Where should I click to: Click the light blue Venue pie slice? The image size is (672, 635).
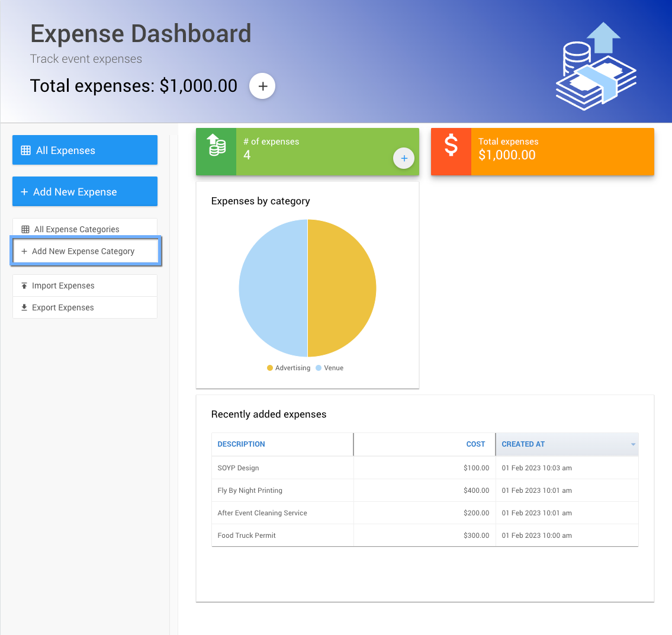pyautogui.click(x=273, y=288)
